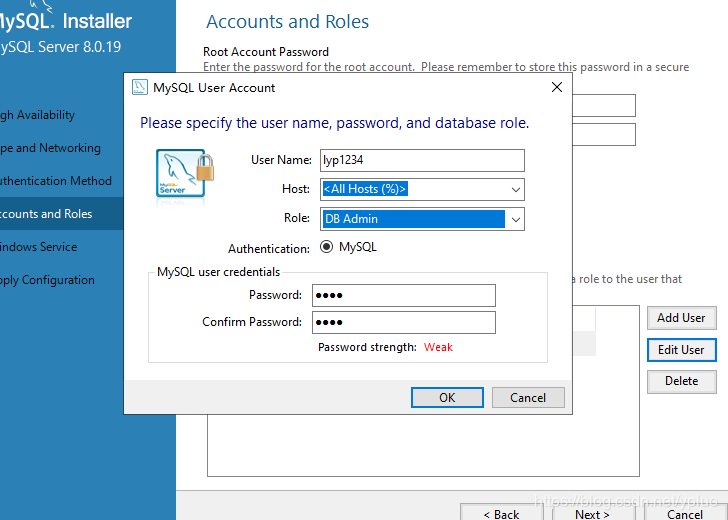Click Edit User in installer window
The height and width of the screenshot is (520, 728).
pos(681,350)
